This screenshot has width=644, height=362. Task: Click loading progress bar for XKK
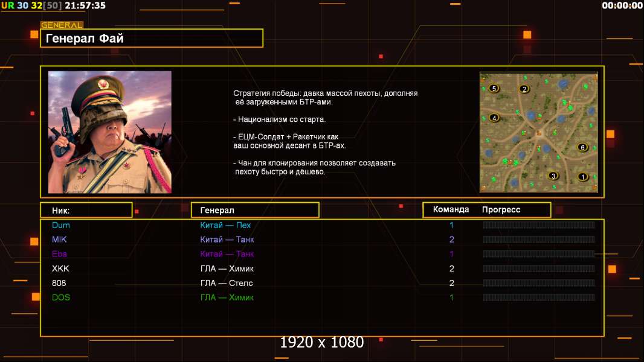tap(539, 268)
